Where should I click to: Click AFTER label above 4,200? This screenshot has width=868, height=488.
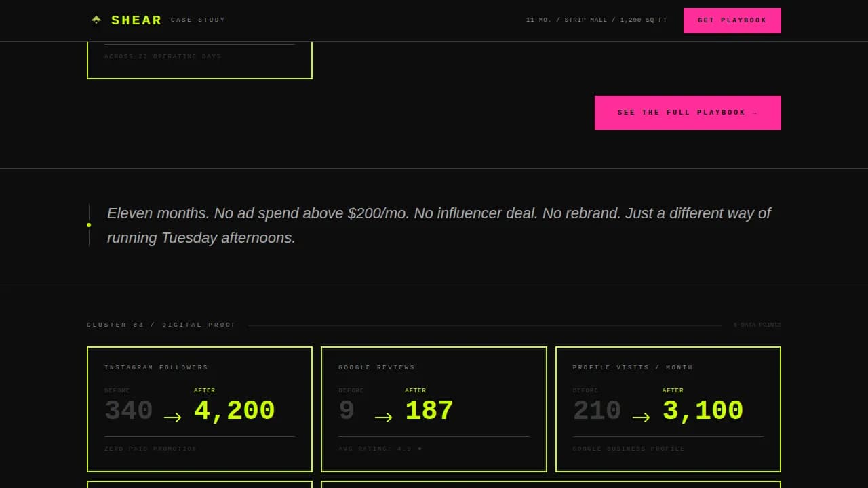(205, 390)
